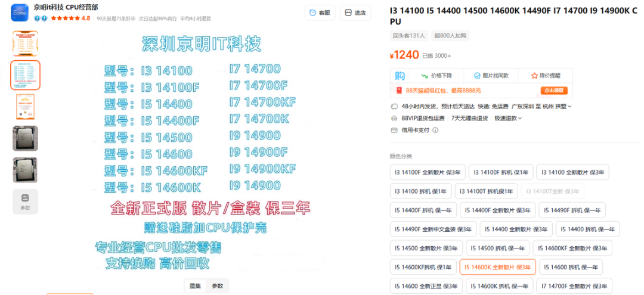Open the shop logo with Intel Core badge
This screenshot has width=644, height=295.
[20, 13]
